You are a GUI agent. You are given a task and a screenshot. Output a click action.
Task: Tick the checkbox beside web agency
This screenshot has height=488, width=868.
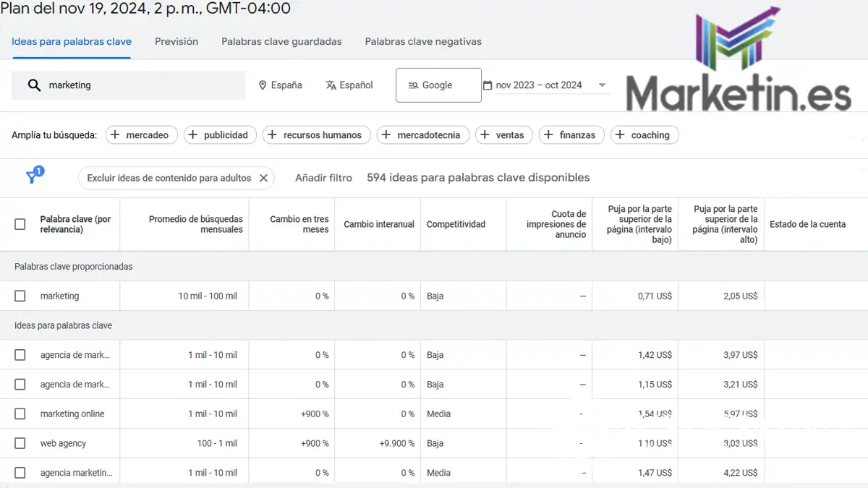point(20,442)
